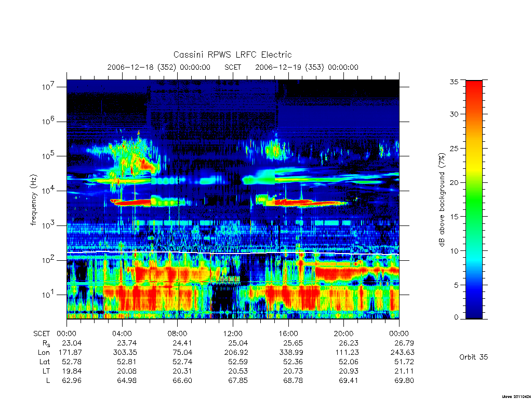Click Lon value '243.63'
Viewport: 532px width, 399px height.
coord(402,353)
